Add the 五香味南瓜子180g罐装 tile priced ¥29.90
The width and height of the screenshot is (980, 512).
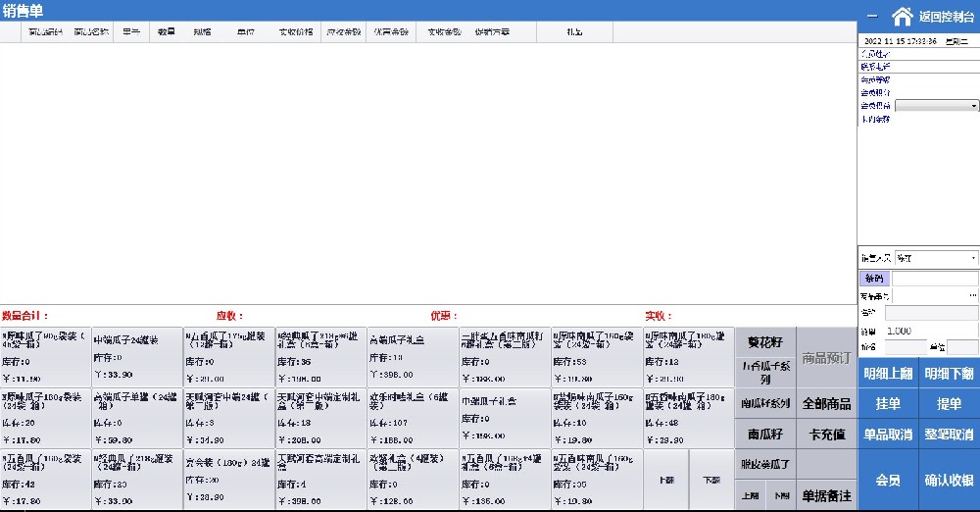click(688, 418)
